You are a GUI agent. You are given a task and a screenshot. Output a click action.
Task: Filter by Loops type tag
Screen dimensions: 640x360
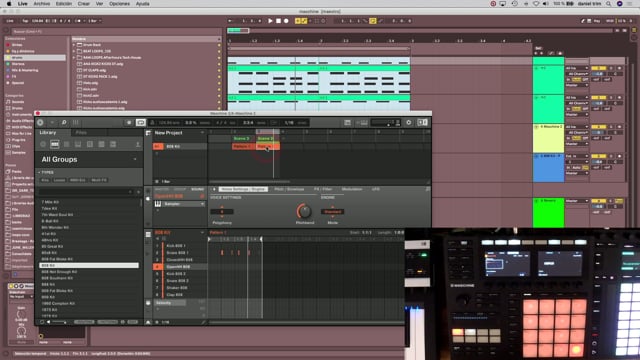[x=59, y=180]
